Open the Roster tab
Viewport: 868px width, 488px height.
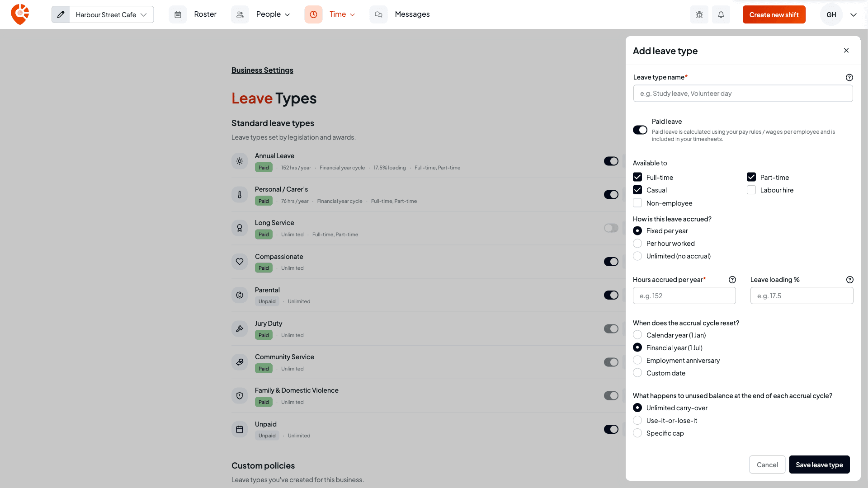(x=205, y=14)
